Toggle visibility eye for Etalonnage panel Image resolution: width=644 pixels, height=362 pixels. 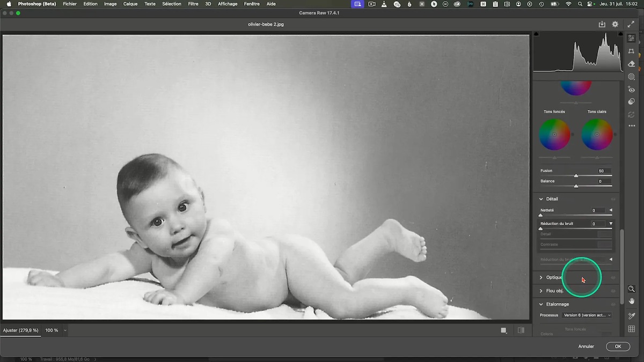pyautogui.click(x=613, y=304)
